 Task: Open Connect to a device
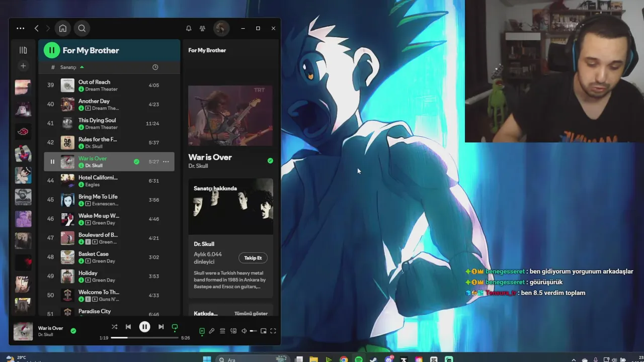(x=233, y=331)
